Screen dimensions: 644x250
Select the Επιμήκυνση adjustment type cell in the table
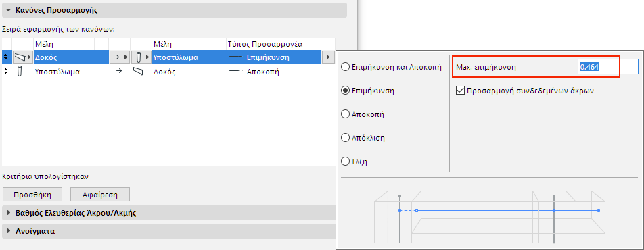tap(273, 57)
